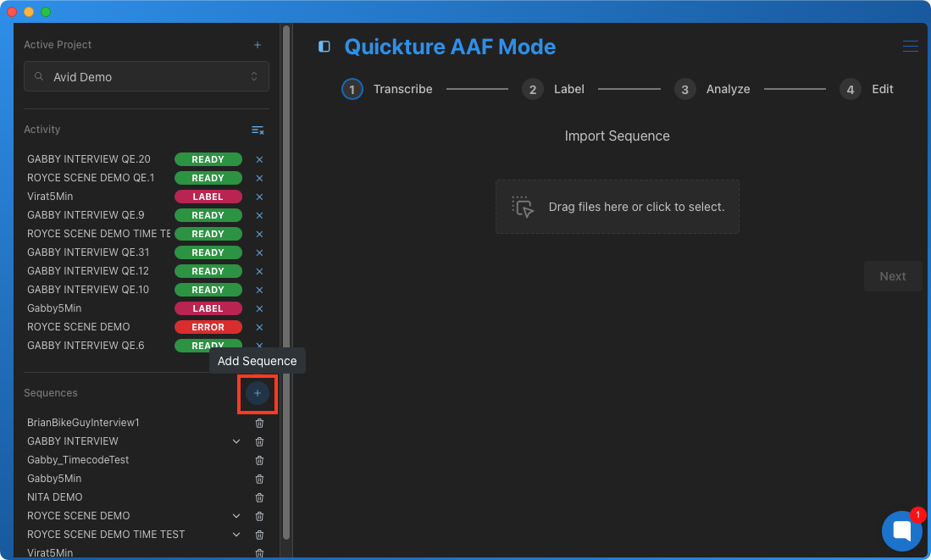Screen dimensions: 931x560
Task: Select the NITA DEMO sequence
Action: pyautogui.click(x=54, y=497)
